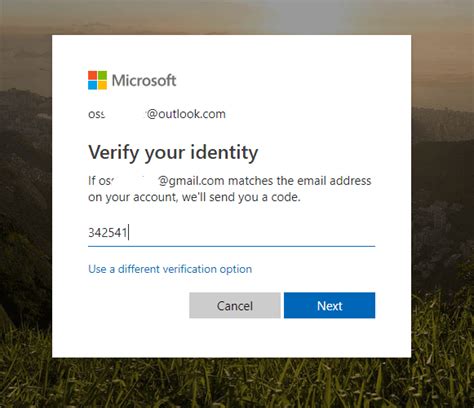The height and width of the screenshot is (408, 474).
Task: Click the '@gmail.com matches the email address' line
Action: pyautogui.click(x=265, y=181)
